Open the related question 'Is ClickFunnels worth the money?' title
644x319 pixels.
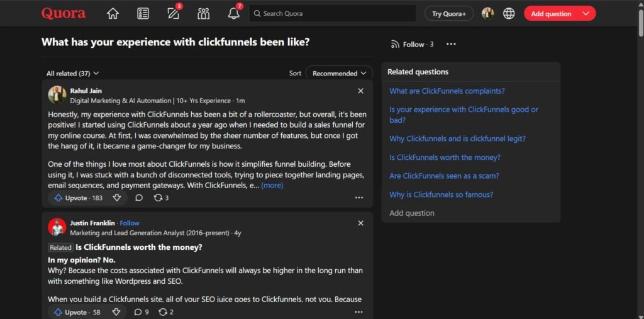click(139, 247)
